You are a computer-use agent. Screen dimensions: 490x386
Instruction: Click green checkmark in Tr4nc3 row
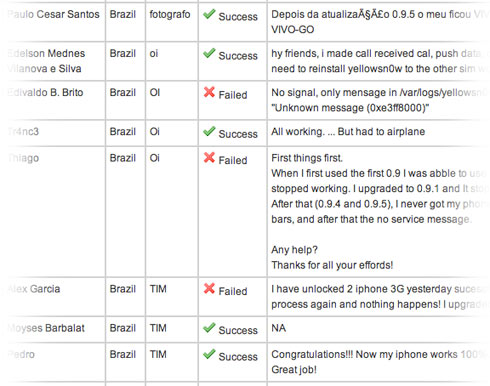(209, 131)
